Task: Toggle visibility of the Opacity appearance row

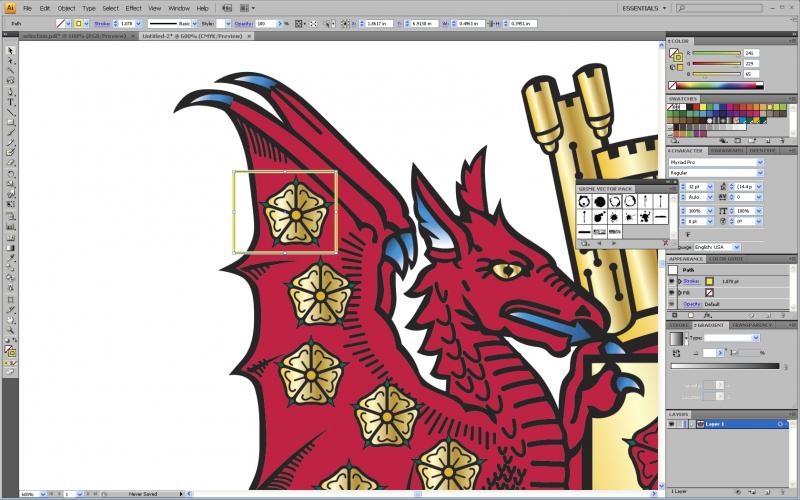Action: coord(672,304)
